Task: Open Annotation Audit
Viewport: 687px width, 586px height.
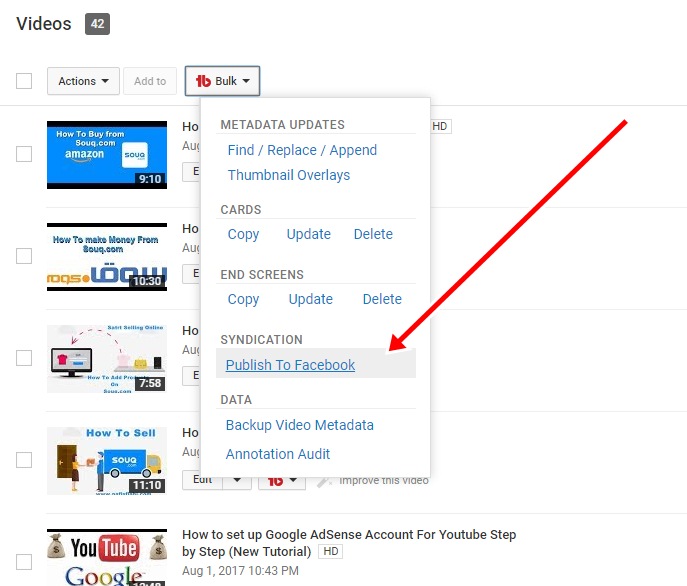Action: coord(278,454)
